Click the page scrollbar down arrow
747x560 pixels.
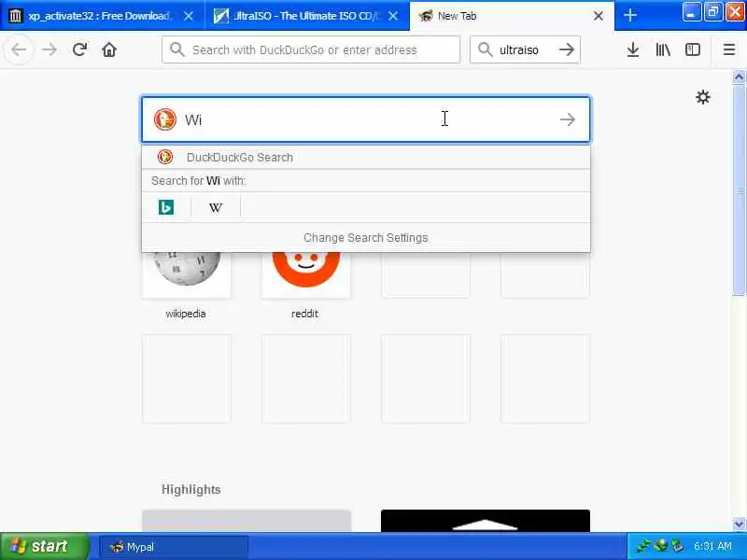point(739,524)
